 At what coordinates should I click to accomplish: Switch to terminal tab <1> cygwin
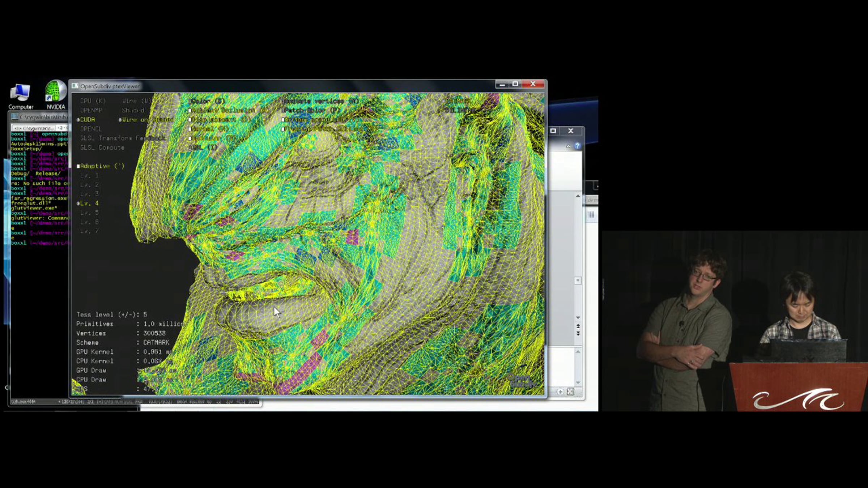(x=34, y=128)
